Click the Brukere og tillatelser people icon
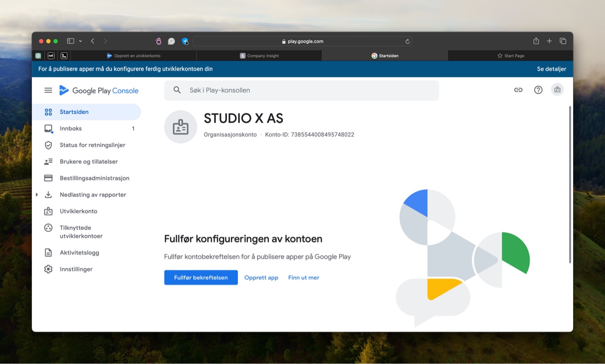 (48, 162)
